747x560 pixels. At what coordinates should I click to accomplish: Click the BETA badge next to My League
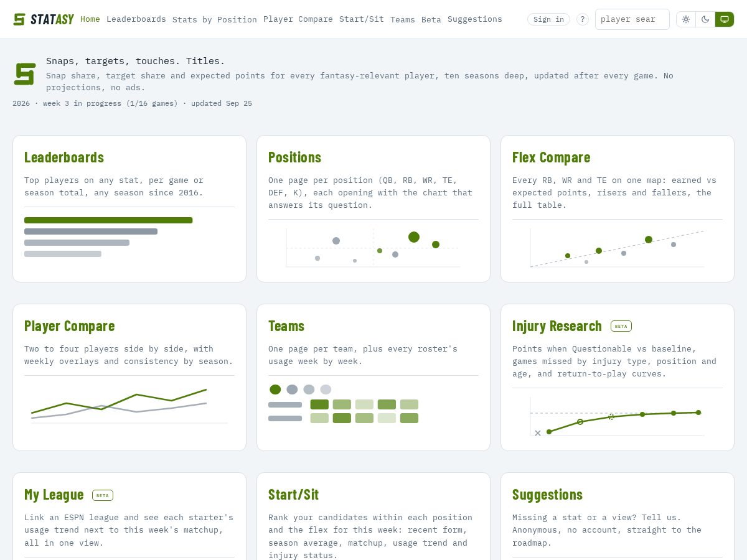pyautogui.click(x=103, y=495)
